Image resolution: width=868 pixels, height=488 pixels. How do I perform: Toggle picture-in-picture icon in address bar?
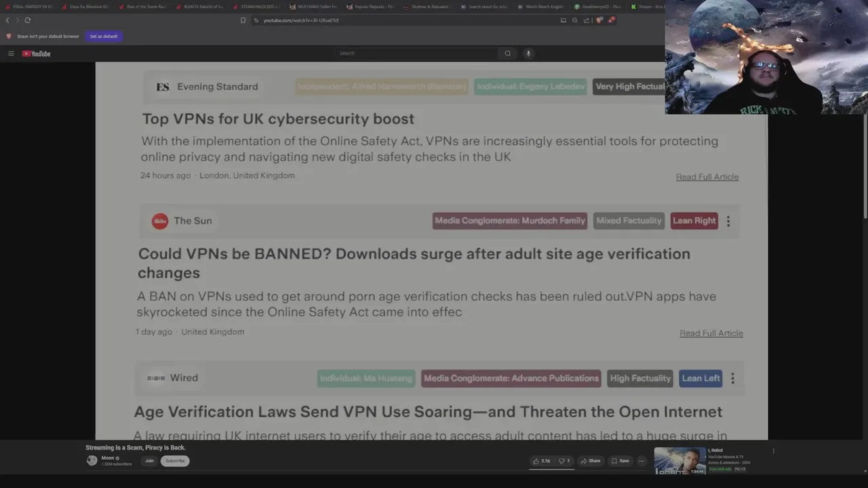click(564, 20)
